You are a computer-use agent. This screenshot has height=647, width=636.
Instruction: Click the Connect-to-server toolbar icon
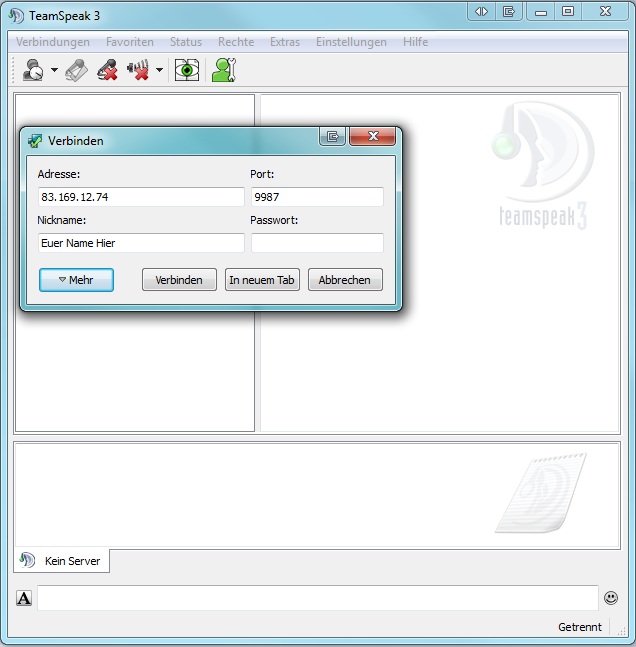click(x=33, y=70)
